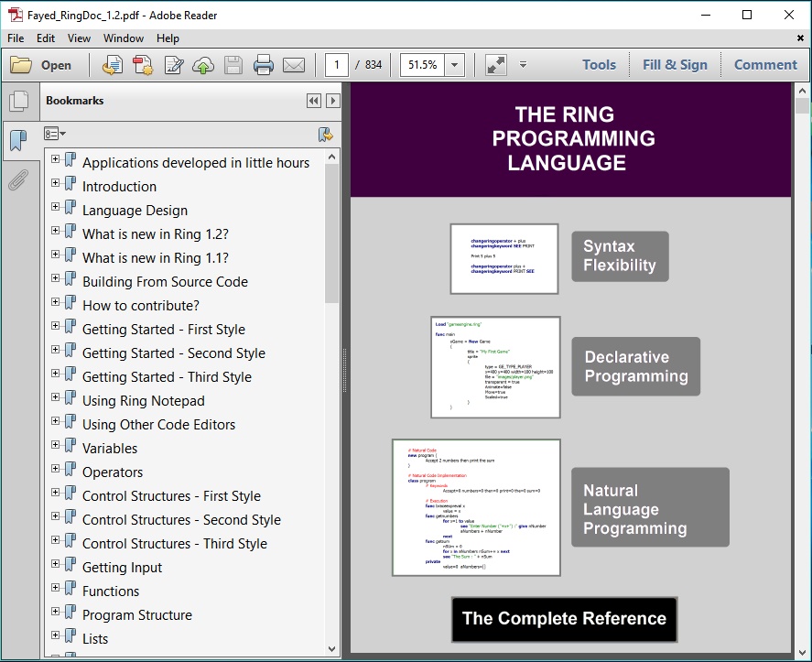Open the Attachments paperclip panel
The image size is (812, 662).
click(18, 179)
